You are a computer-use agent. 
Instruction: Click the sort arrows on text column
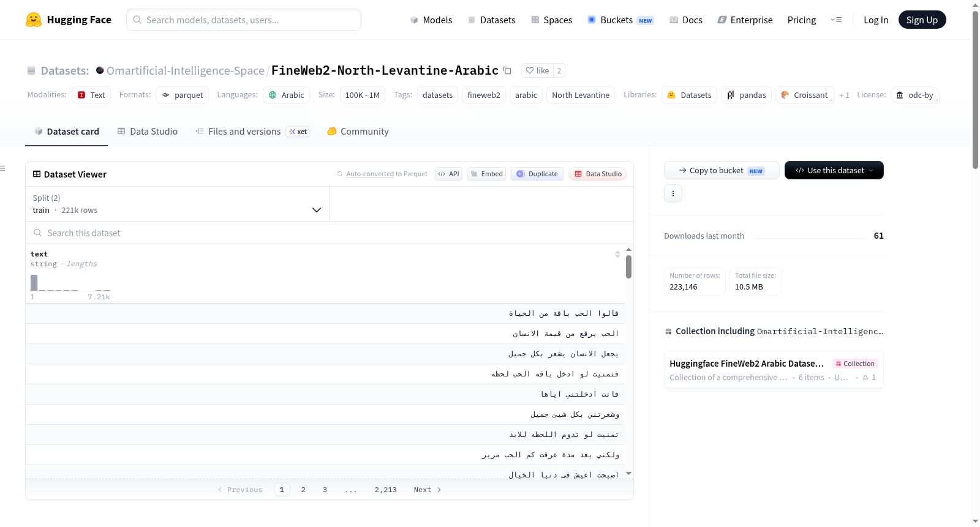pos(617,254)
